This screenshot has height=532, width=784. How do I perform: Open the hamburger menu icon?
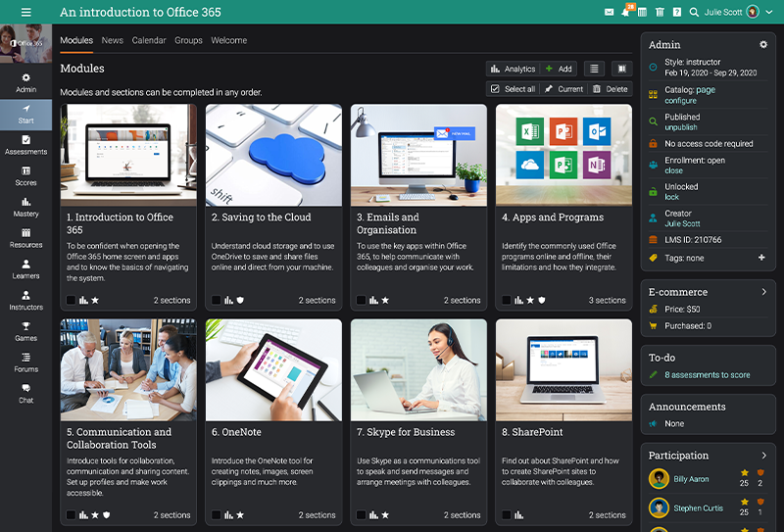click(x=26, y=12)
